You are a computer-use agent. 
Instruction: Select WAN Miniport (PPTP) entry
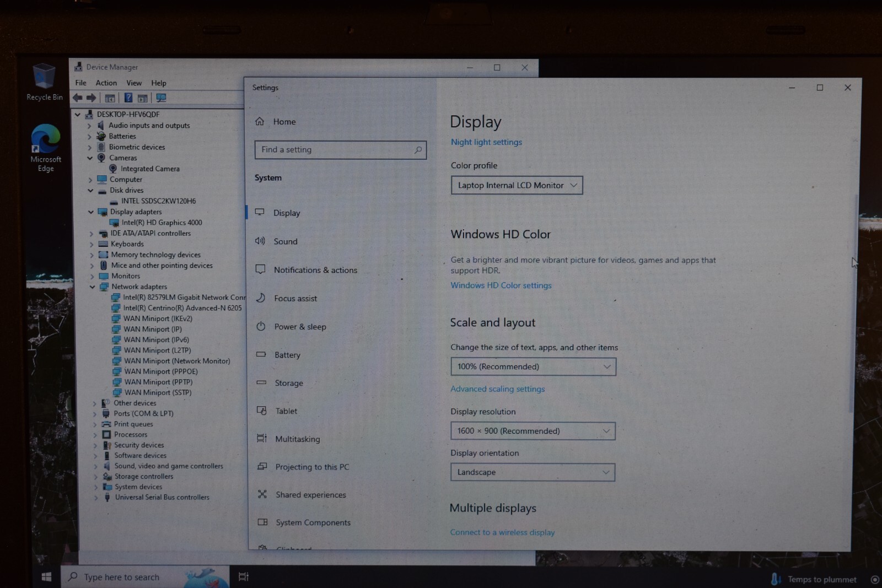point(158,382)
